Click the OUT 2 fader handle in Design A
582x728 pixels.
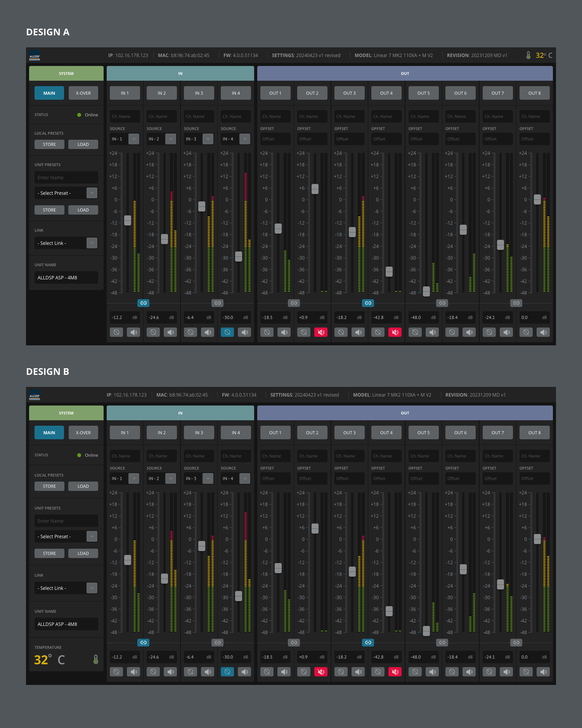click(315, 189)
